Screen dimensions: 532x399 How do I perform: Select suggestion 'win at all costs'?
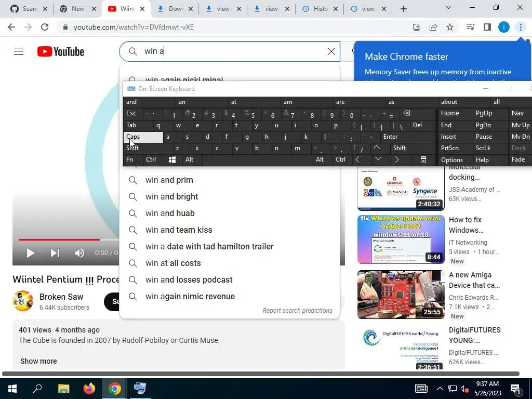pos(229,263)
